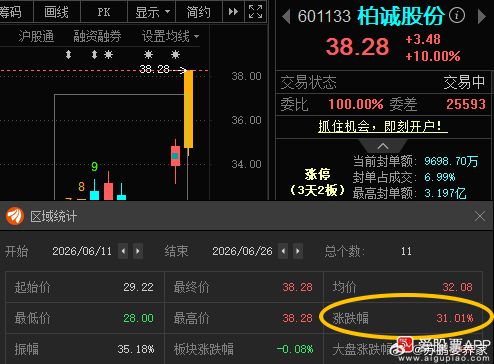Viewport: 494px width, 364px height.
Task: Click the 交易中 trading status text
Action: pos(464,82)
